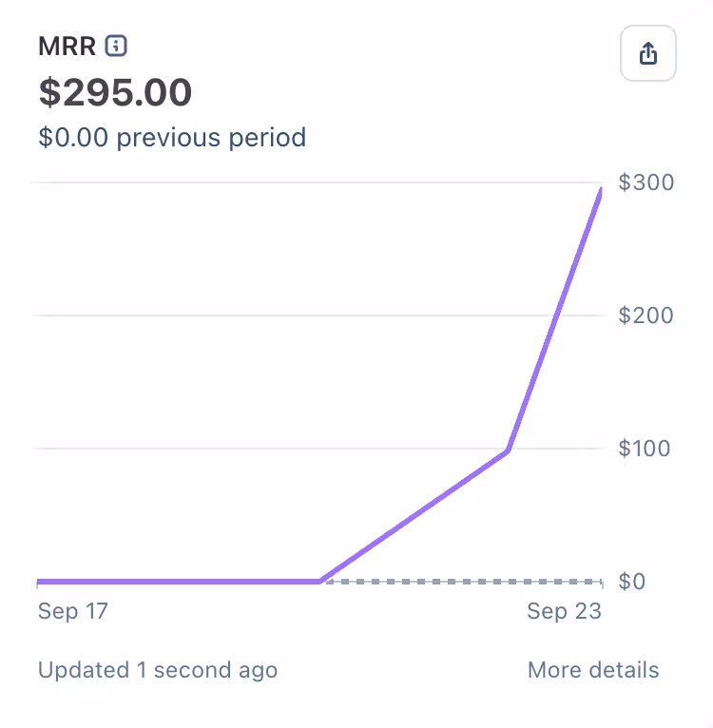The image size is (713, 728).
Task: Click the Updated 1 second ago text
Action: [x=158, y=670]
